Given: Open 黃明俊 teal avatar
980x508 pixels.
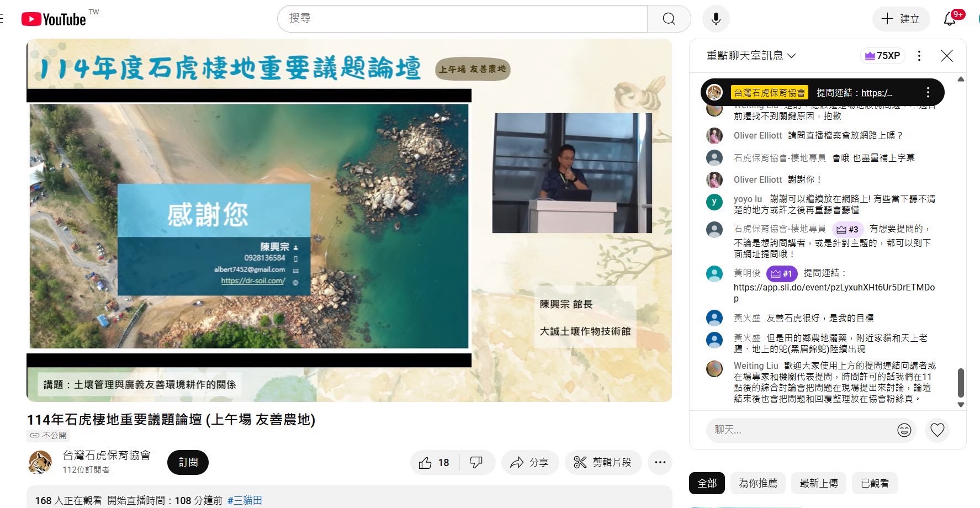Looking at the screenshot, I should [x=714, y=273].
